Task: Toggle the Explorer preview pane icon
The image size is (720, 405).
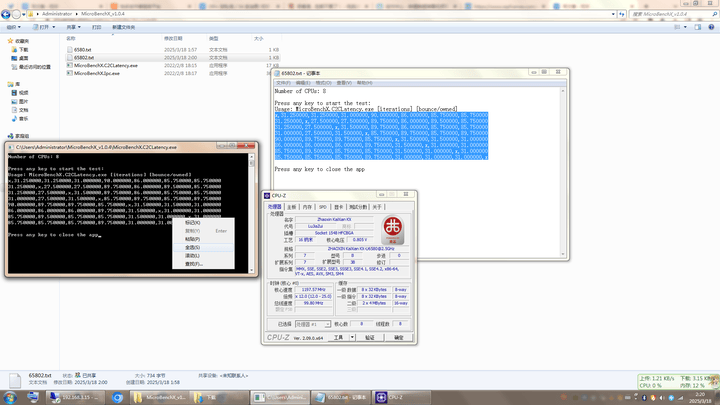Action: [x=698, y=27]
